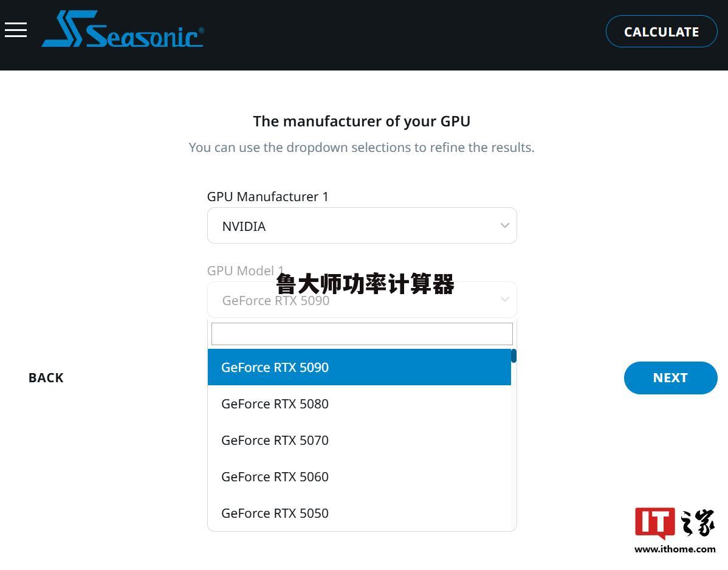This screenshot has width=728, height=570.
Task: Click the NVIDIA dropdown chevron arrow
Action: pyautogui.click(x=505, y=225)
